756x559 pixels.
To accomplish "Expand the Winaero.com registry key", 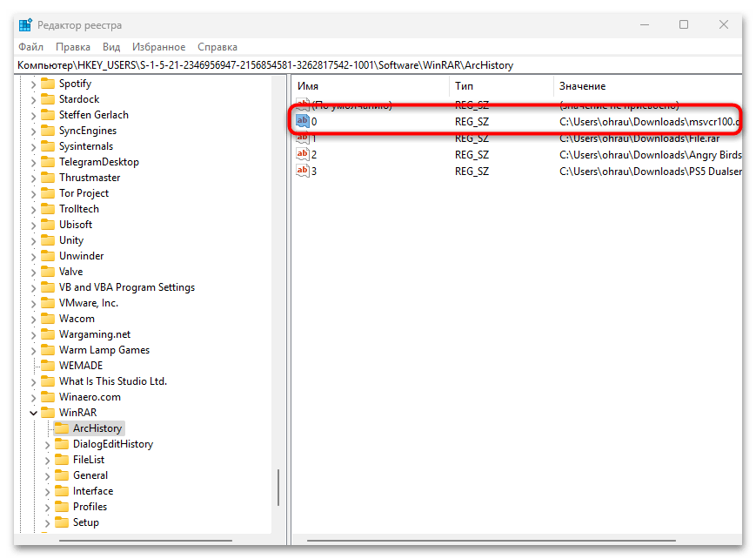I will pos(33,398).
